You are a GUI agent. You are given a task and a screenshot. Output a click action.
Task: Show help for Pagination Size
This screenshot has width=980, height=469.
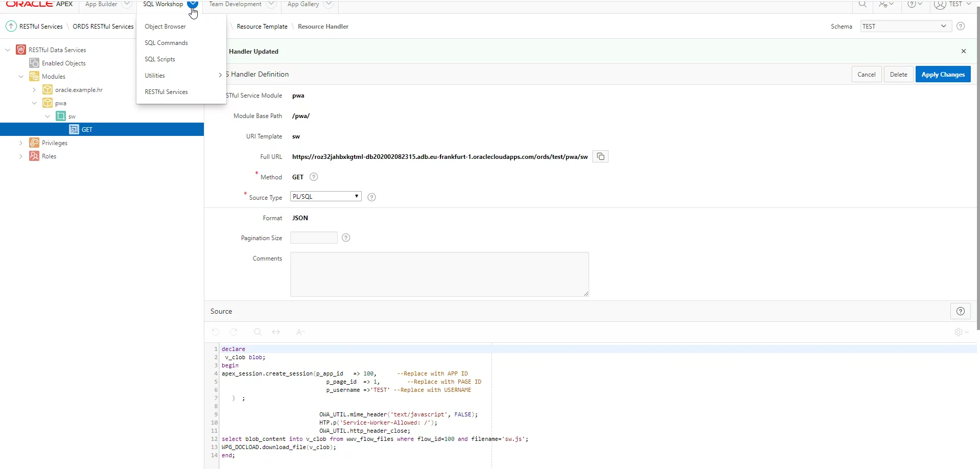point(346,238)
